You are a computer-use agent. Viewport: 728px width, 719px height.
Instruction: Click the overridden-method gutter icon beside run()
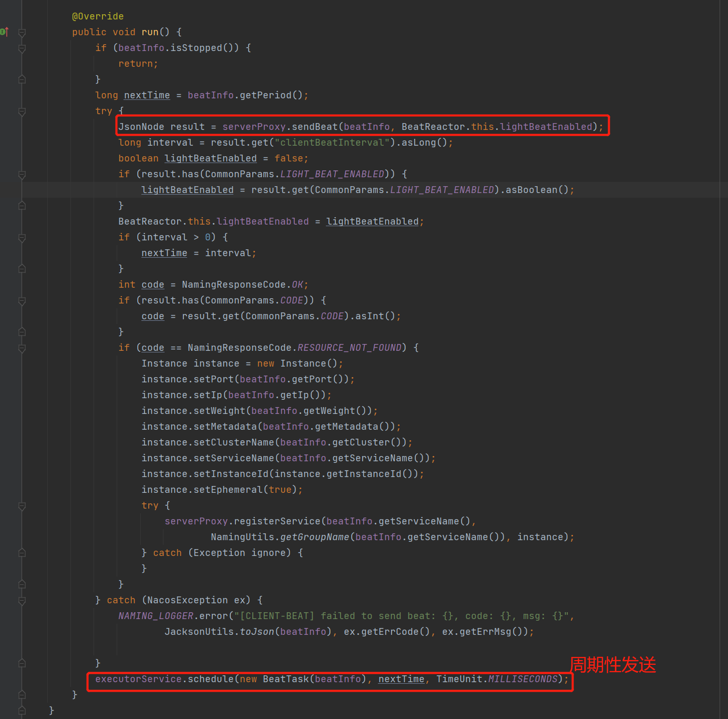click(4, 32)
